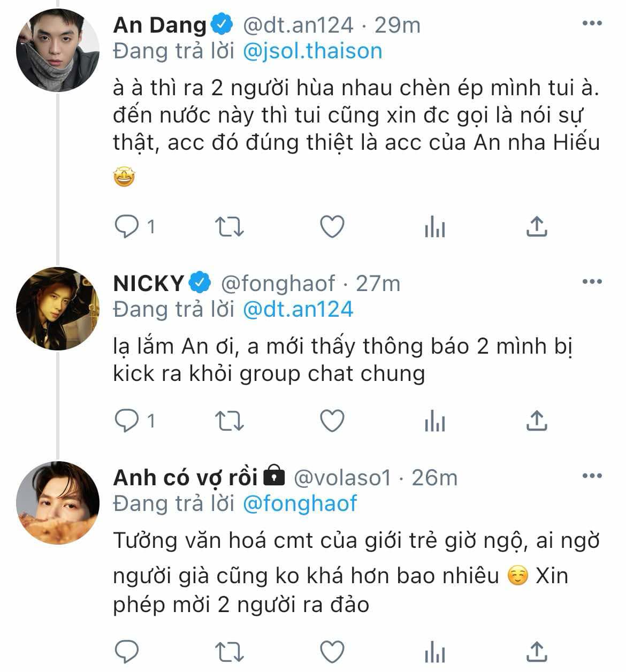Open the @dt.an124 reply-to link
Screen dimensions: 626x672
tap(298, 309)
